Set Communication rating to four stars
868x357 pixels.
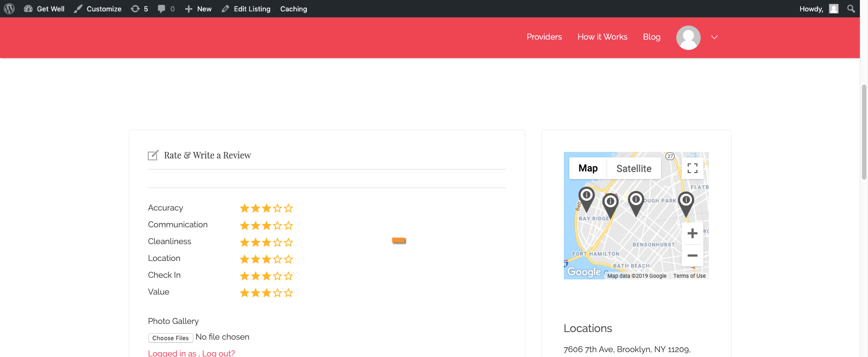point(278,225)
